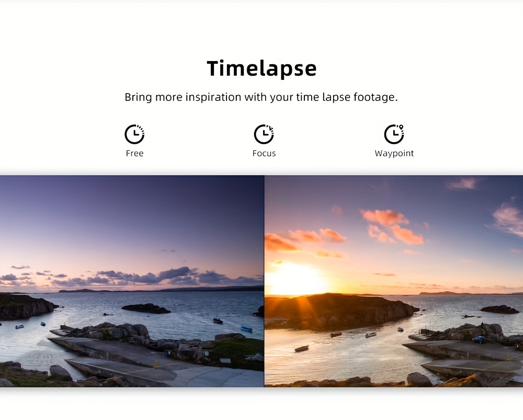Screen dimensions: 523x420
Task: Select the Focus timelapse clock icon
Action: [264, 134]
